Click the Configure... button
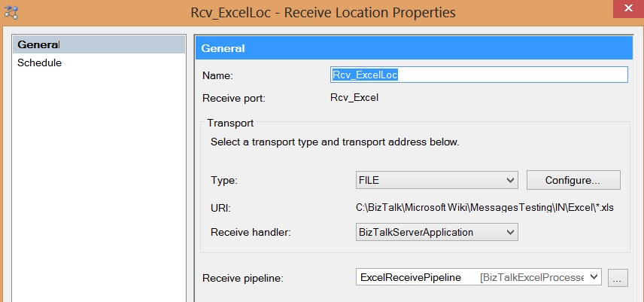644x302 pixels. pos(573,180)
